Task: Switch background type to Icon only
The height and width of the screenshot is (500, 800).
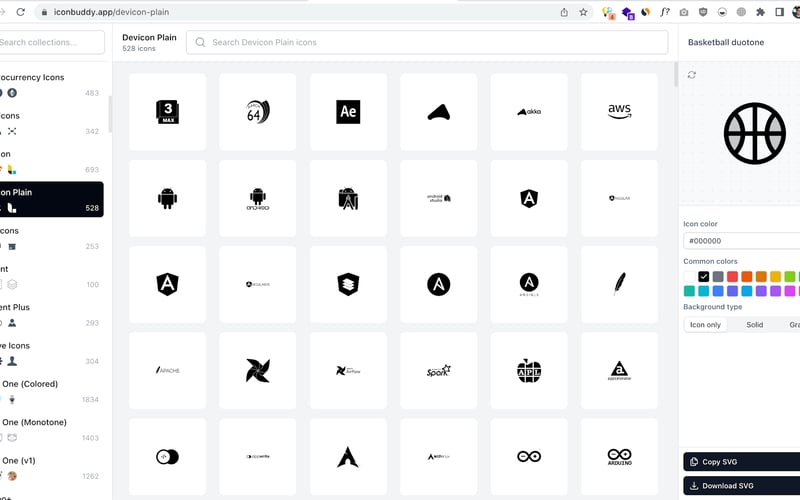Action: point(705,325)
